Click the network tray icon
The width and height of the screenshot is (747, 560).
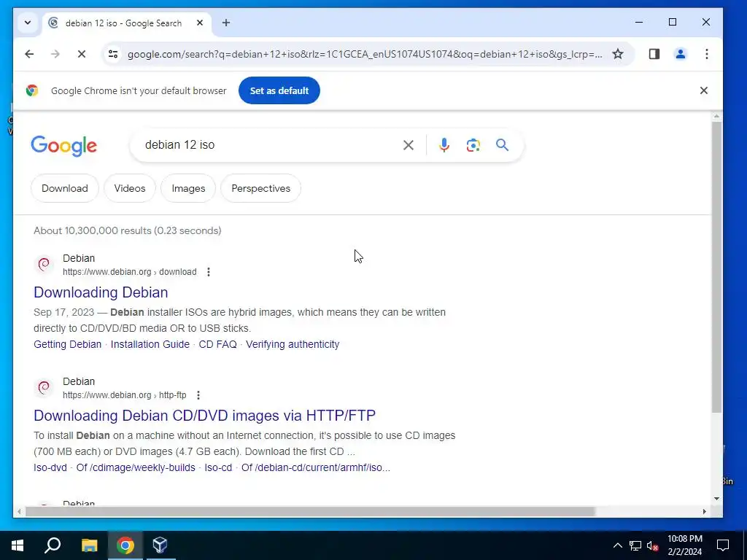click(635, 545)
